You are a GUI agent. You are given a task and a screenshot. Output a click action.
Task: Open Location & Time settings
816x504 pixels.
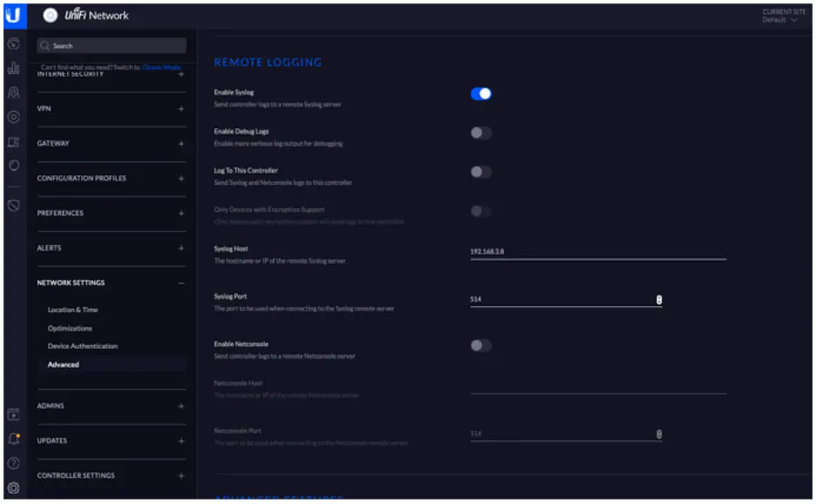pos(72,310)
